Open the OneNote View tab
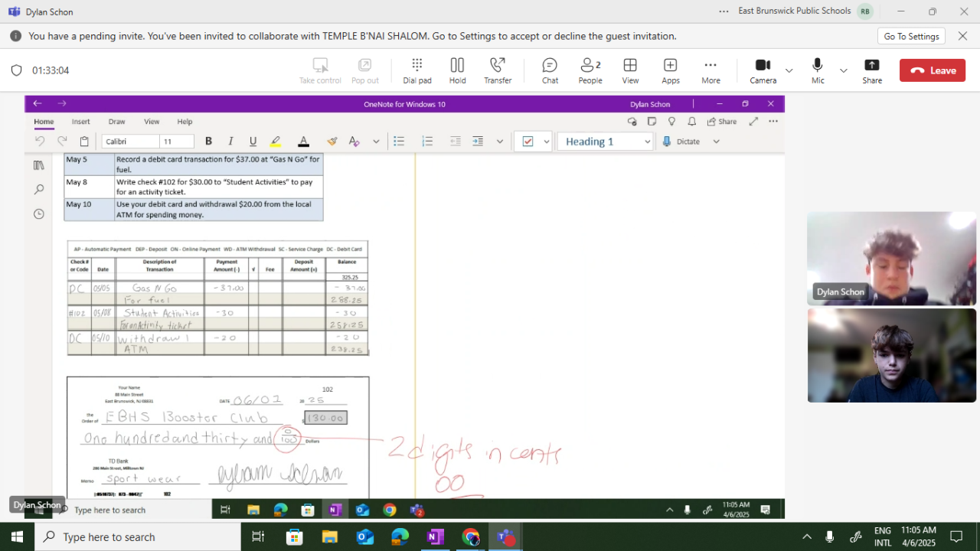Screen dimensions: 980x551 pyautogui.click(x=152, y=122)
